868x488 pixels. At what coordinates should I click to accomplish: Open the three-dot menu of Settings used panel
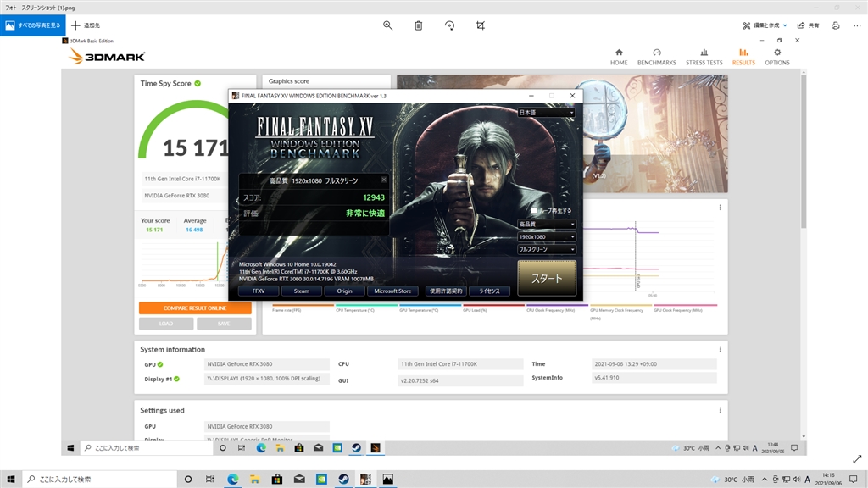(x=721, y=410)
